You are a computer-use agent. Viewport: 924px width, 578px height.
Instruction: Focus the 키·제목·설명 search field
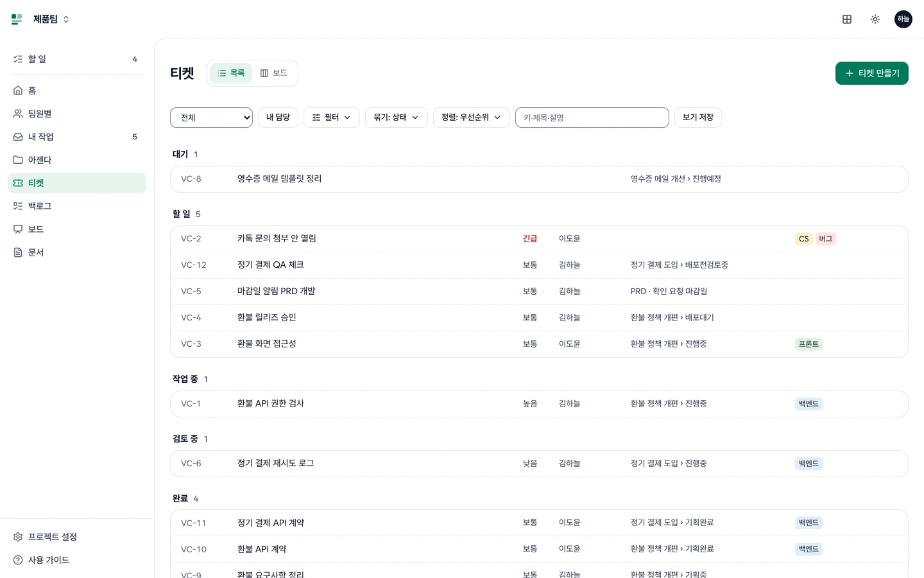tap(592, 118)
